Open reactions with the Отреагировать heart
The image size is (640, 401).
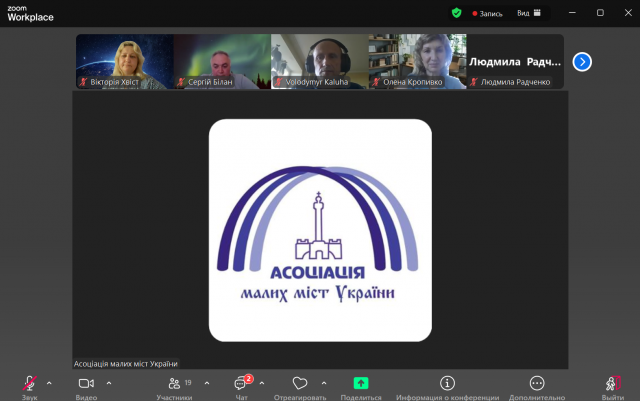[300, 383]
